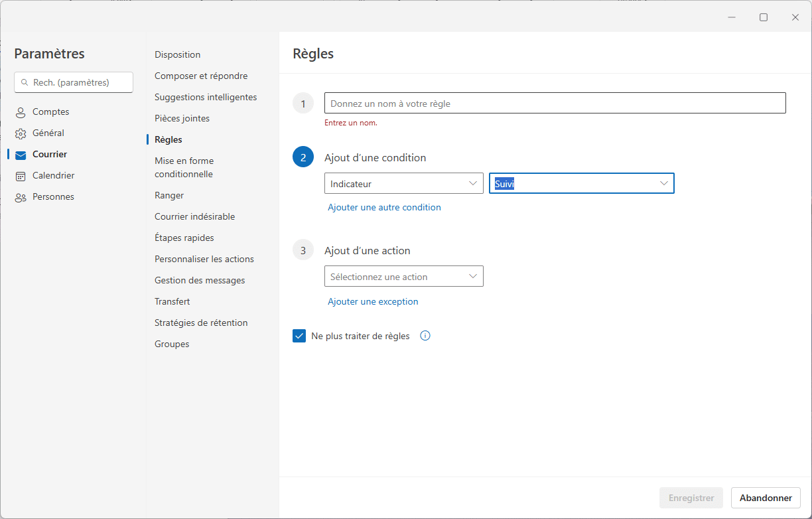
Task: Select Étapes rapides in mail settings
Action: [x=184, y=238]
